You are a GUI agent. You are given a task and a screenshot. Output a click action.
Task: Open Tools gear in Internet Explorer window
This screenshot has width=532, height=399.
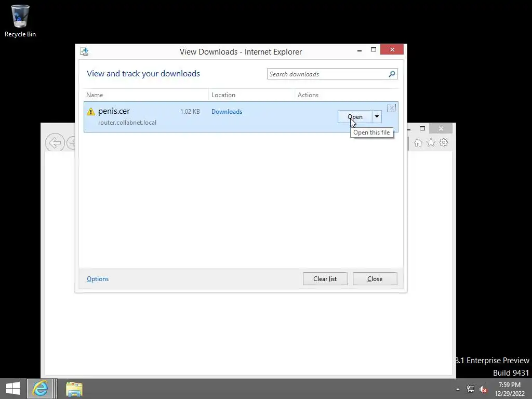tap(444, 142)
